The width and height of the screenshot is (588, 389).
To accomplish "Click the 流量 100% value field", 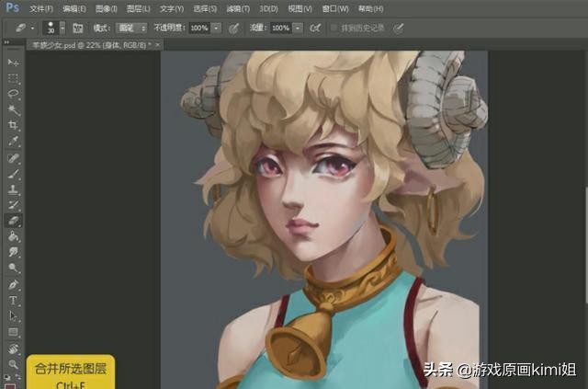I will point(281,28).
